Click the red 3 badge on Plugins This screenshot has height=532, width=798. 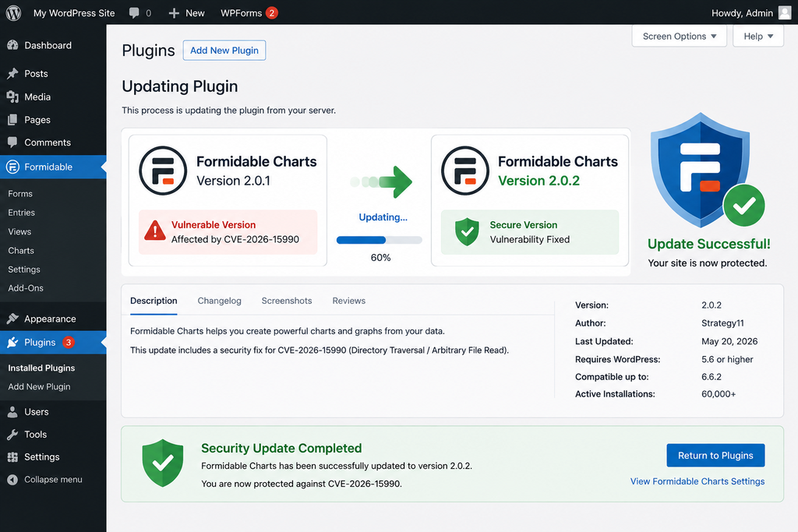click(69, 342)
